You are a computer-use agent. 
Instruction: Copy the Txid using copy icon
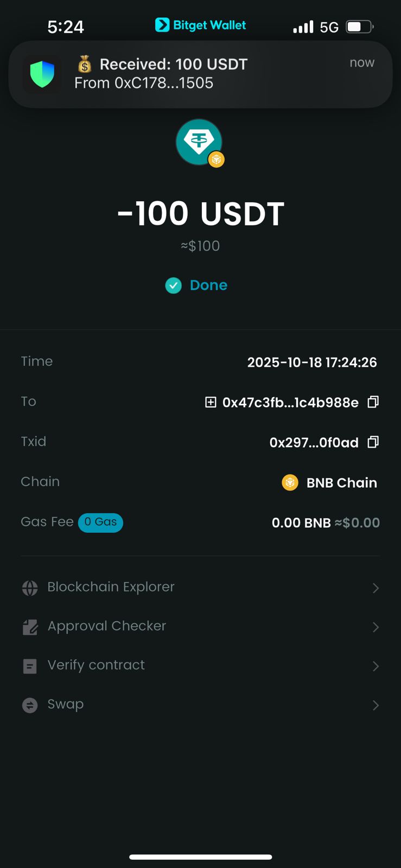pyautogui.click(x=373, y=442)
